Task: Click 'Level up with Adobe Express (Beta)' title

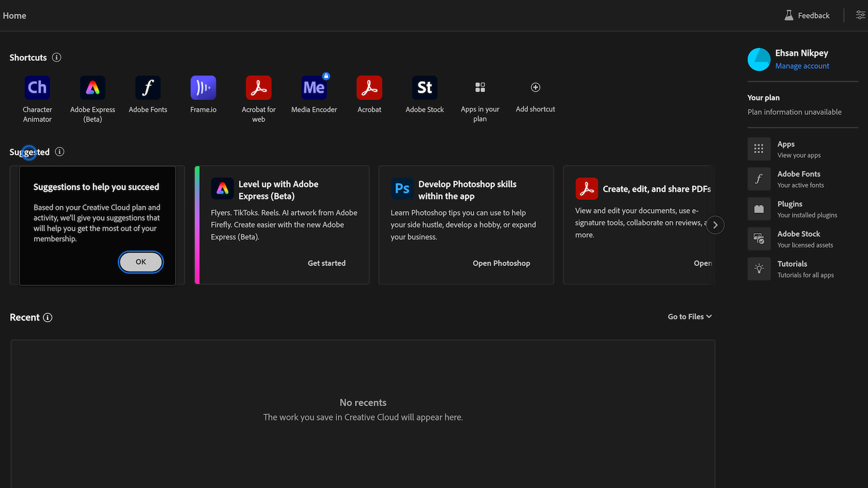Action: [x=278, y=190]
